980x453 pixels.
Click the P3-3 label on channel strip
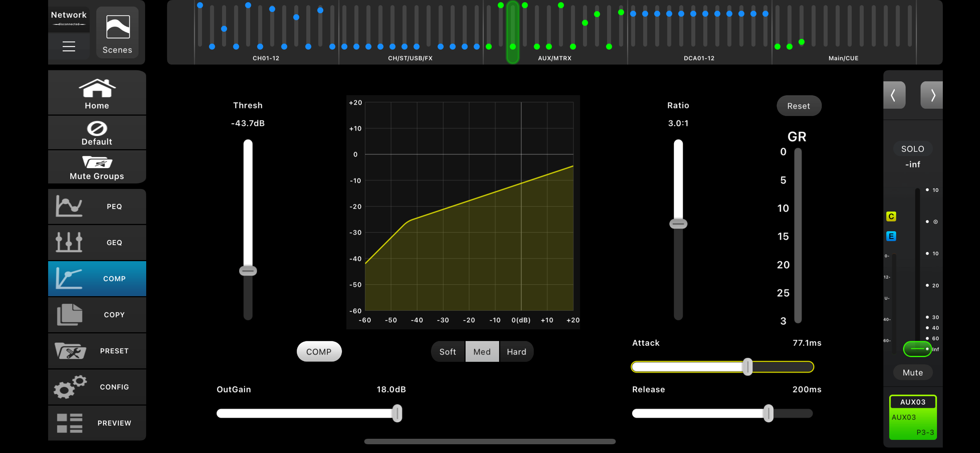click(925, 433)
